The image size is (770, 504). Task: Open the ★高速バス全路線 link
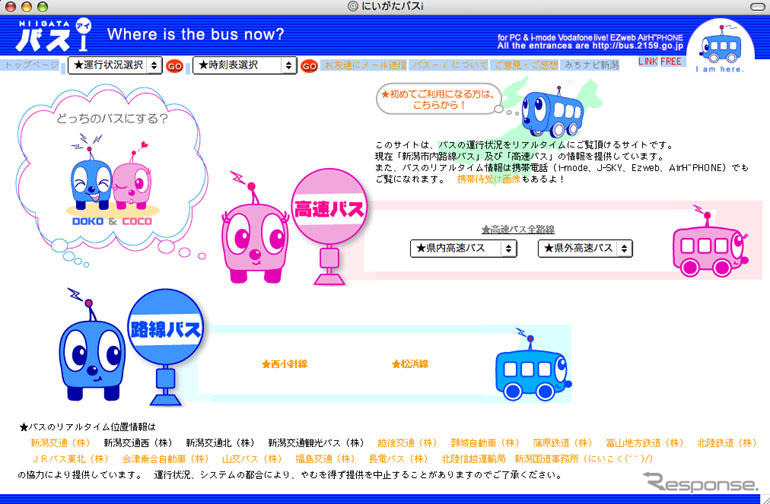pyautogui.click(x=518, y=229)
